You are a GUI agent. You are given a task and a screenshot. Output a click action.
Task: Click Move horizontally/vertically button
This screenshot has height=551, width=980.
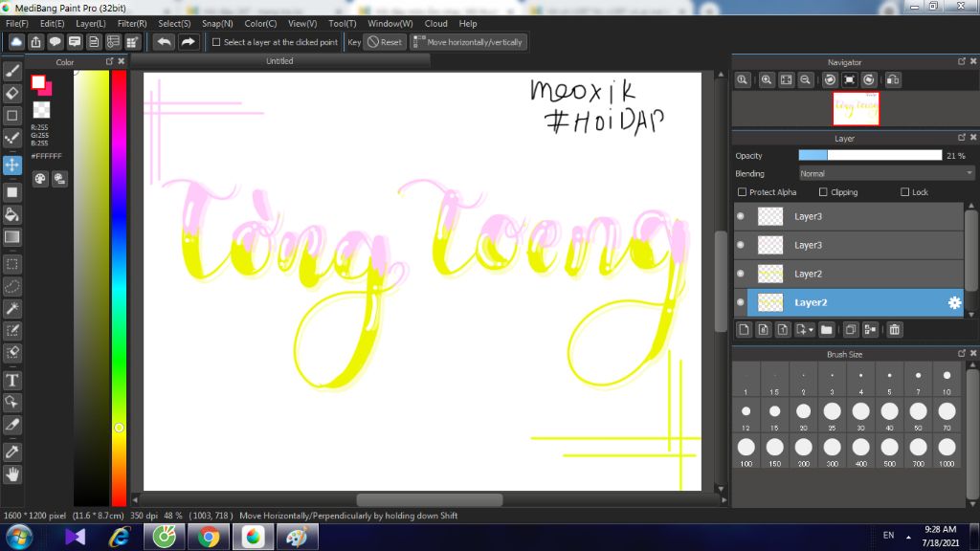pyautogui.click(x=468, y=42)
